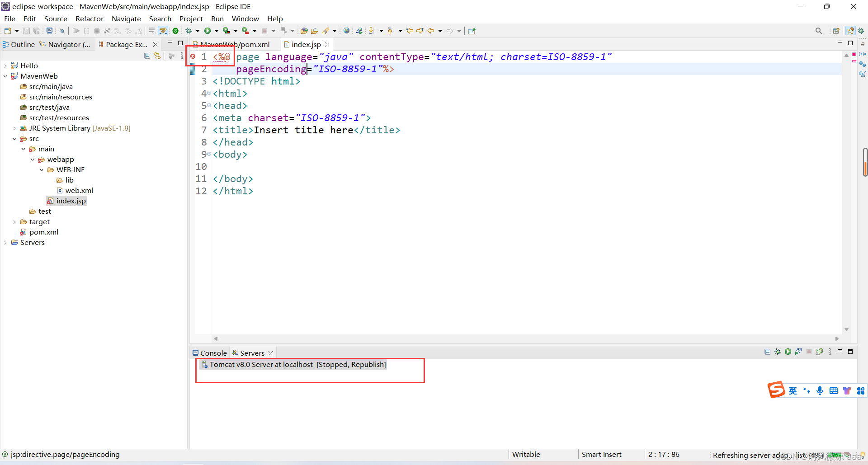Toggle Link with Editor in Package Explorer

tap(157, 56)
